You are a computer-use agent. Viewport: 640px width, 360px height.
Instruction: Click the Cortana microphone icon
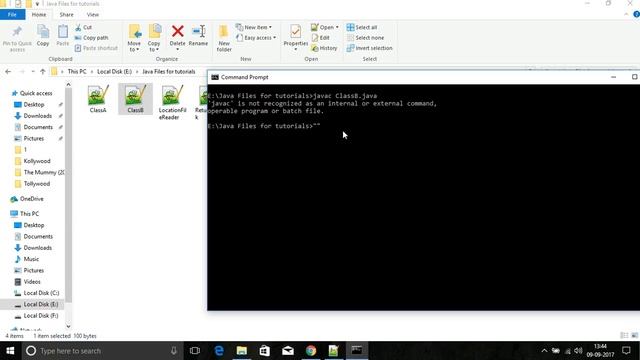point(174,351)
